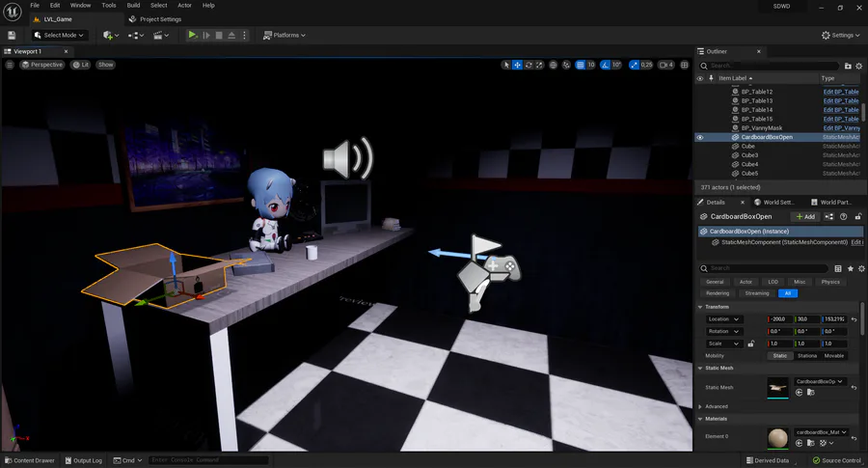Open play options three-dot menu
Viewport: 868px width, 468px height.
244,35
